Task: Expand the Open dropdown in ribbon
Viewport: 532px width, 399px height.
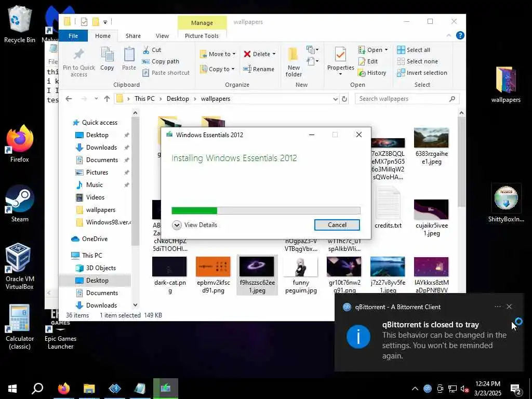Action: click(x=386, y=50)
